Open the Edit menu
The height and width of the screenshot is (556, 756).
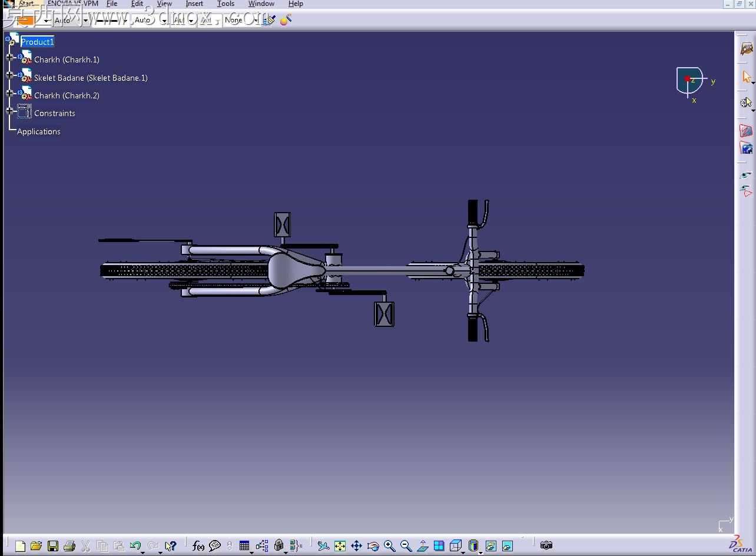pos(137,4)
